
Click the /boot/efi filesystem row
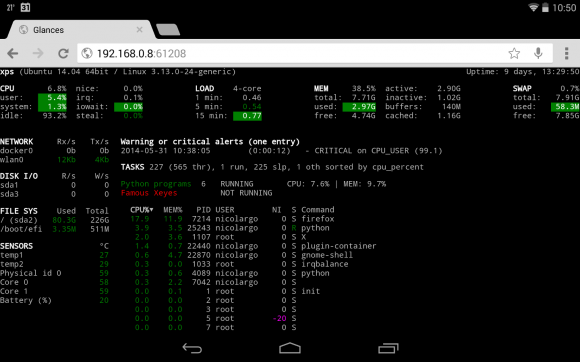tap(54, 229)
